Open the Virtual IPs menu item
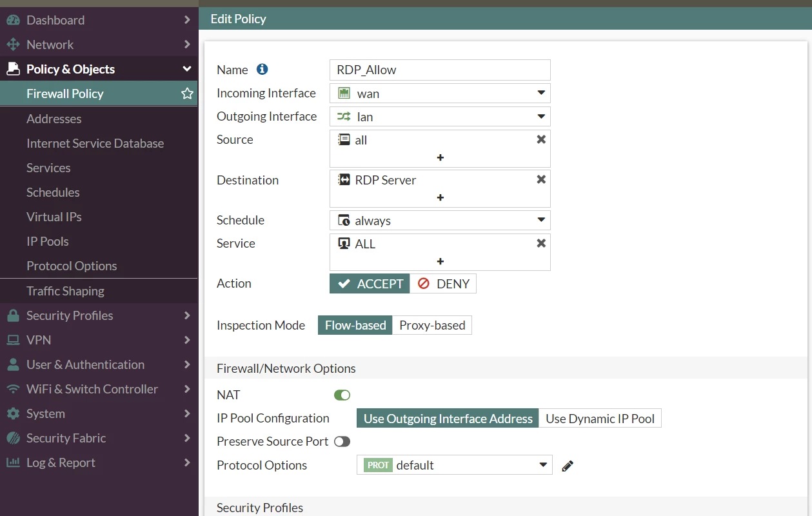This screenshot has height=516, width=812. click(x=99, y=217)
